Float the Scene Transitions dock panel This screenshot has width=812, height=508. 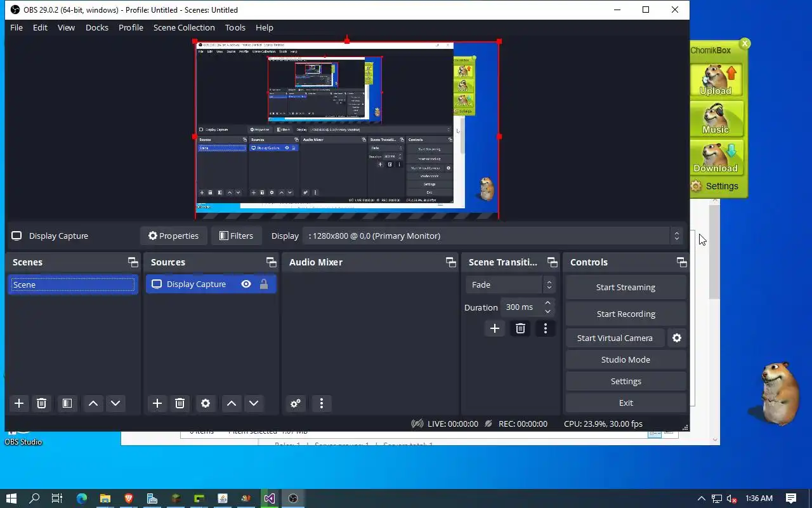point(552,262)
